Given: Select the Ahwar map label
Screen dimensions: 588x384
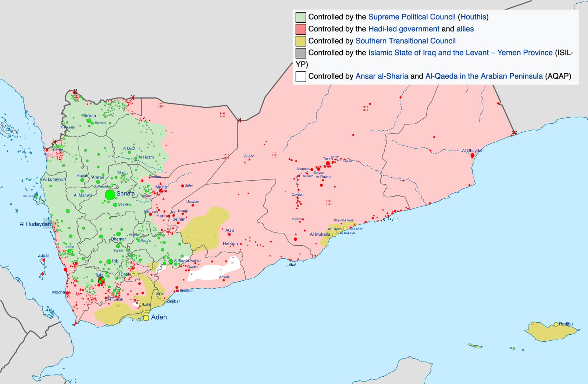Looking at the screenshot, I should click(x=224, y=277).
